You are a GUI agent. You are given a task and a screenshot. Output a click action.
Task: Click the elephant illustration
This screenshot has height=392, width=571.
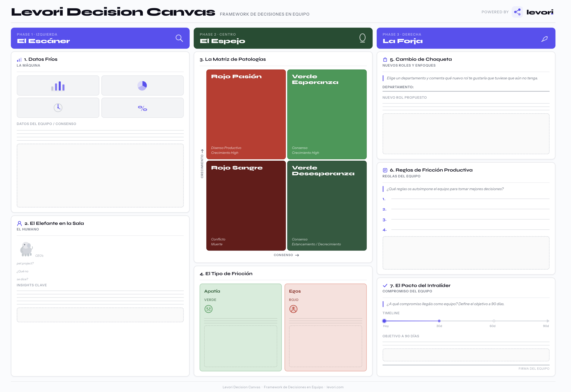coord(26,249)
